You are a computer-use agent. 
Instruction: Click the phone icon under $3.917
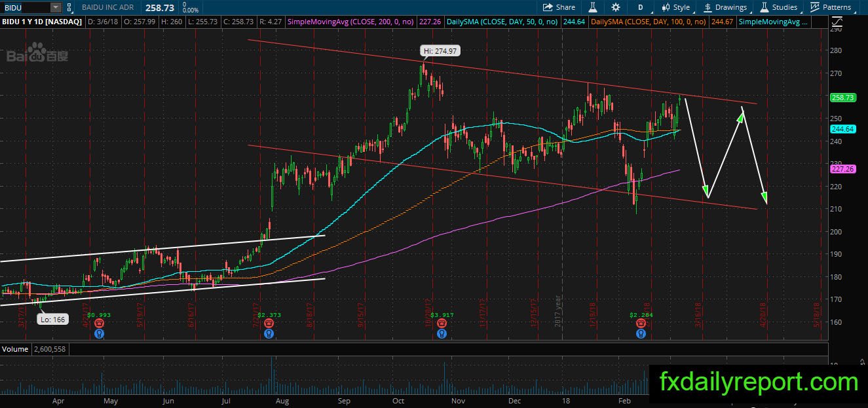442,323
